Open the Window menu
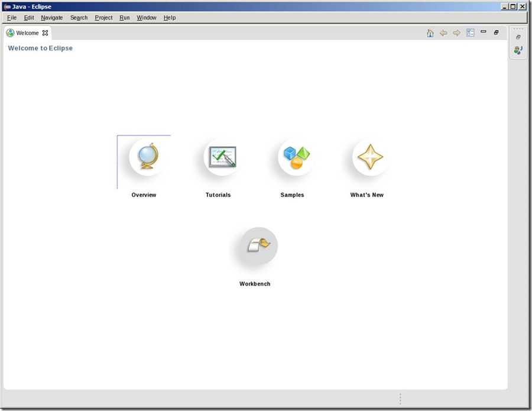The height and width of the screenshot is (411, 532). (147, 18)
